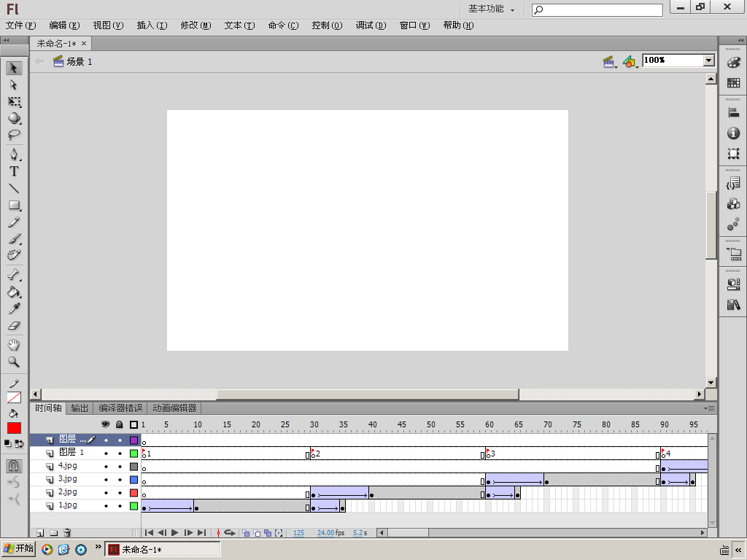The height and width of the screenshot is (560, 747).
Task: Select the Rectangle tool
Action: [14, 205]
